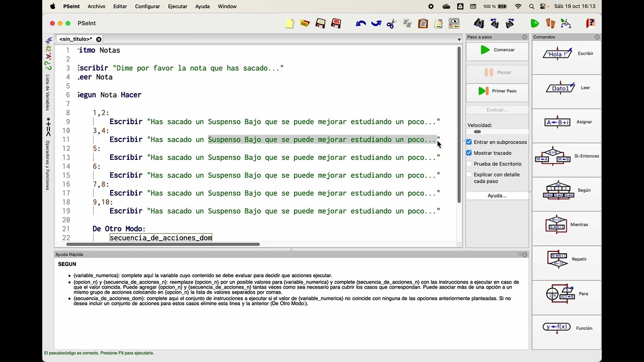Open Spotlight search in the macOS menu bar

(x=532, y=7)
